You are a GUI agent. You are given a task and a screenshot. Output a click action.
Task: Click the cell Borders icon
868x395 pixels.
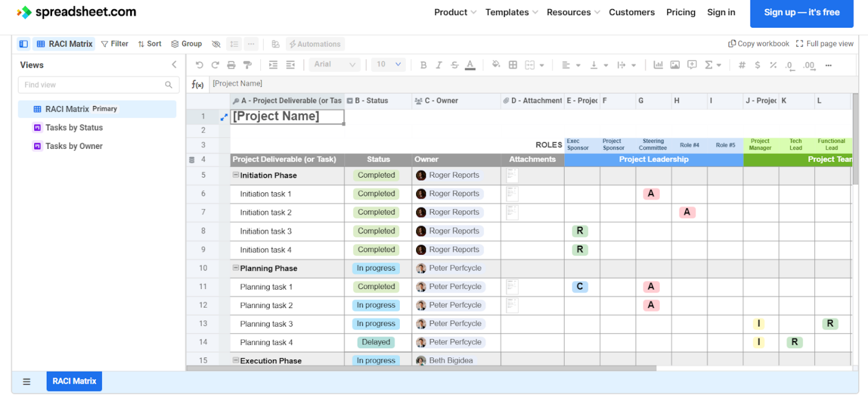tap(513, 65)
